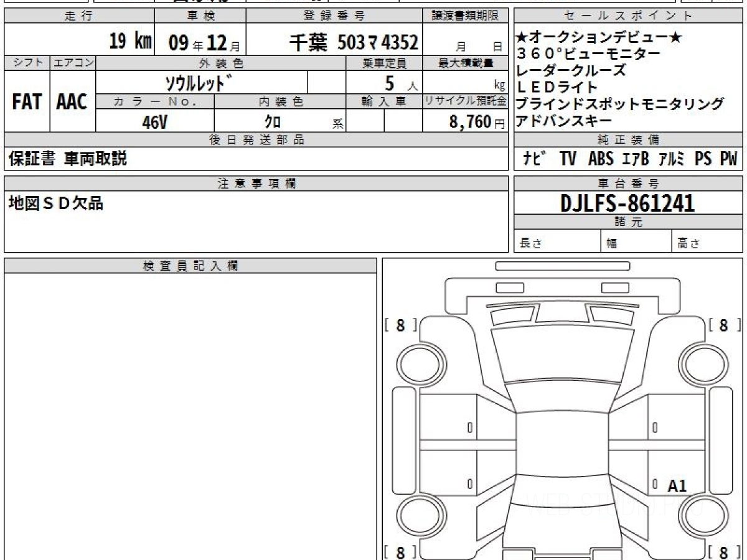Select the アルミ equipment item
The image size is (747, 560).
point(672,159)
